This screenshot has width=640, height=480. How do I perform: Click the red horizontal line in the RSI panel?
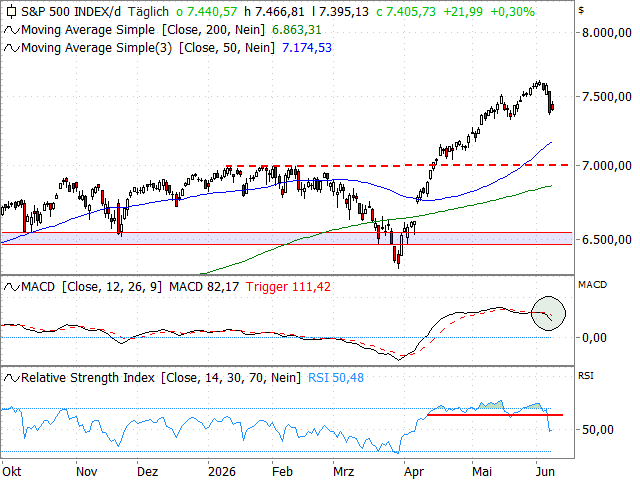point(495,415)
